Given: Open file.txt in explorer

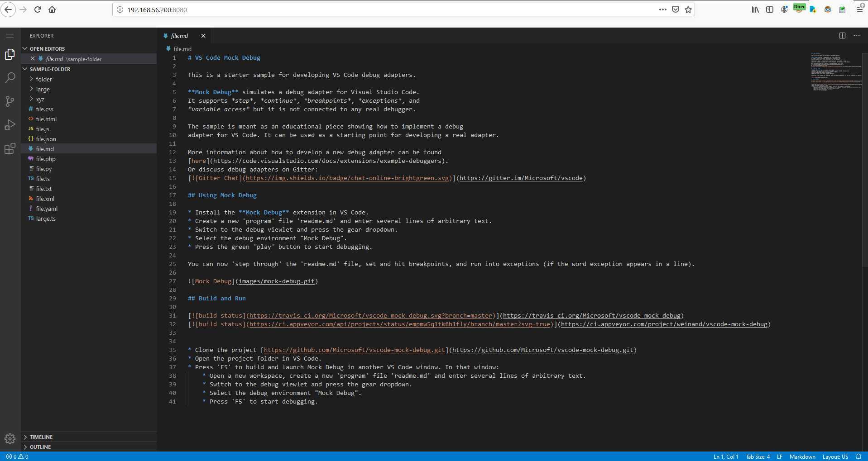Looking at the screenshot, I should pyautogui.click(x=89, y=189).
